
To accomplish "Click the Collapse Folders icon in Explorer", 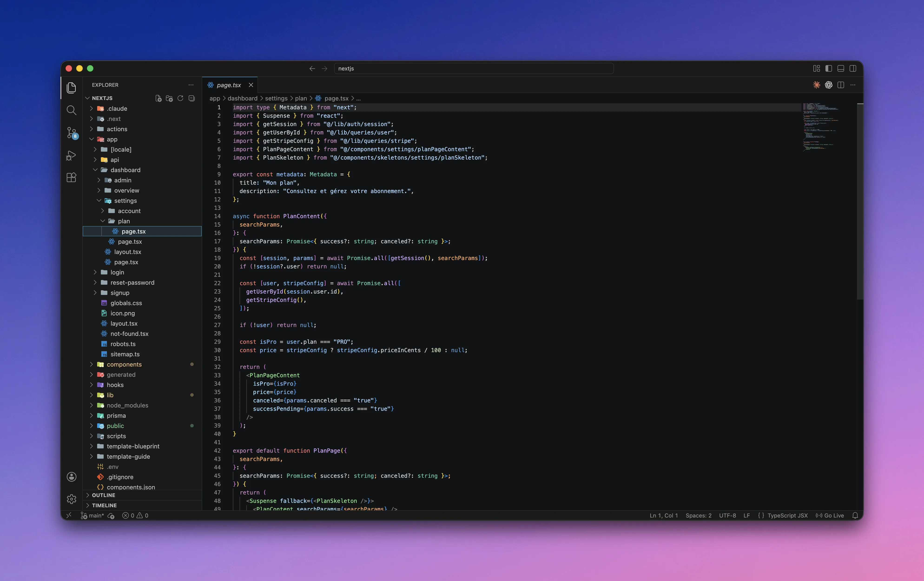I will coord(191,98).
